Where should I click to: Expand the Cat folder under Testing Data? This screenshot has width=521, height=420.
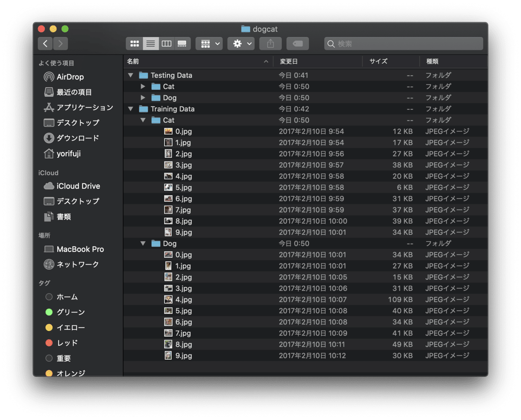coord(143,86)
